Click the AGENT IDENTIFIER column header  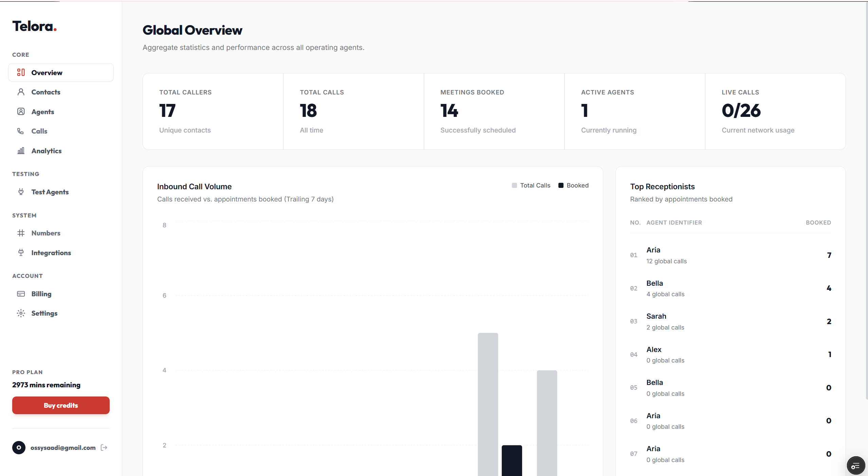pyautogui.click(x=674, y=223)
